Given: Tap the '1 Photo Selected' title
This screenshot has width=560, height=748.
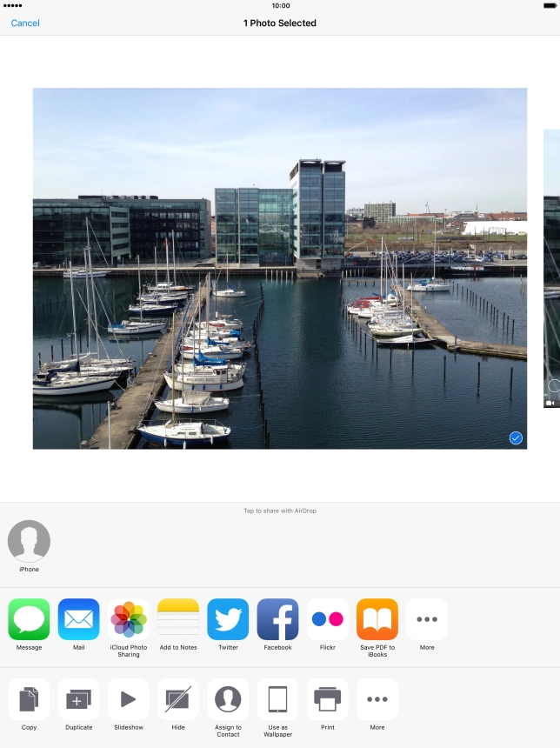Looking at the screenshot, I should pos(280,23).
